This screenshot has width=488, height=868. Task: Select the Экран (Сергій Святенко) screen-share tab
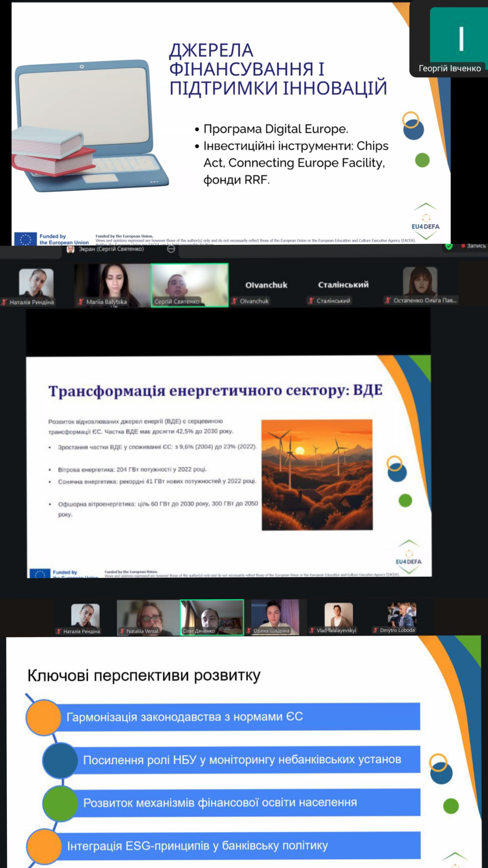click(111, 249)
